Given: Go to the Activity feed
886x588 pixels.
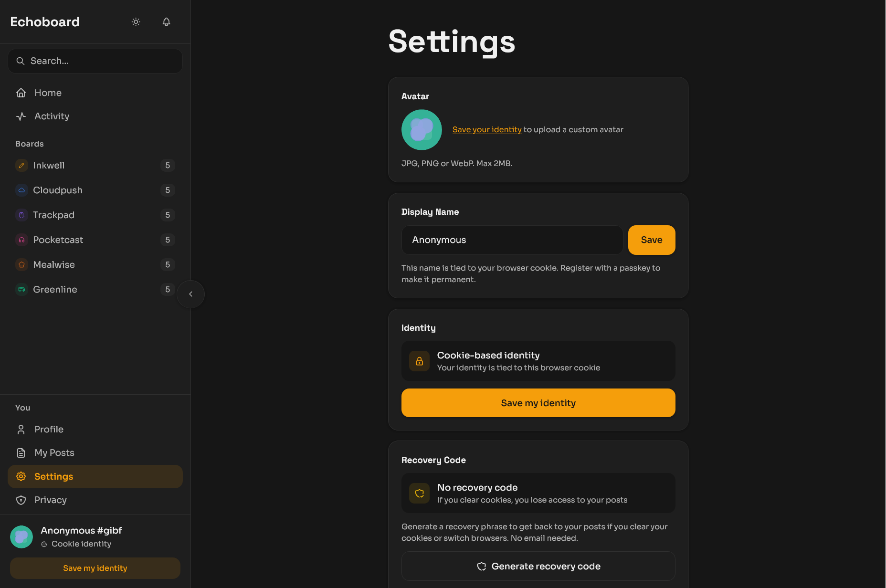Looking at the screenshot, I should pos(52,116).
